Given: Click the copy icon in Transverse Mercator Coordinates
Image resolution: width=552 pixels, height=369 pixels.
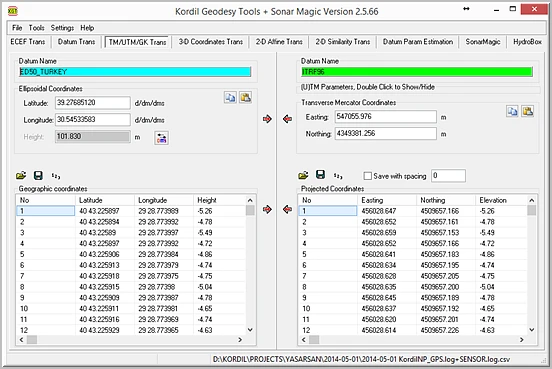Looking at the screenshot, I should 512,112.
